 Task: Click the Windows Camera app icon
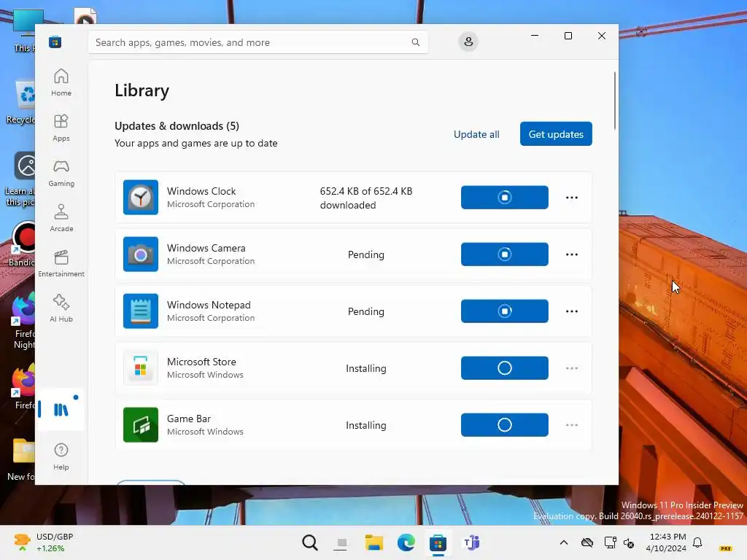click(141, 254)
